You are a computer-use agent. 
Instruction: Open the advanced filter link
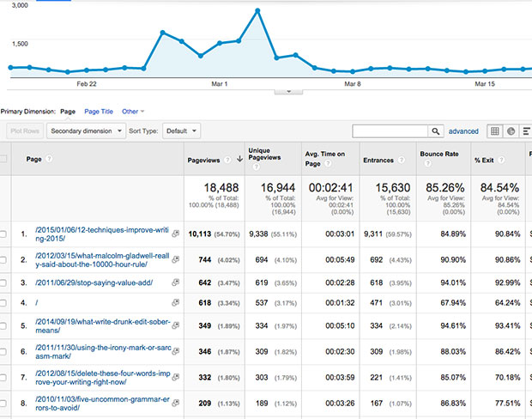(x=463, y=131)
